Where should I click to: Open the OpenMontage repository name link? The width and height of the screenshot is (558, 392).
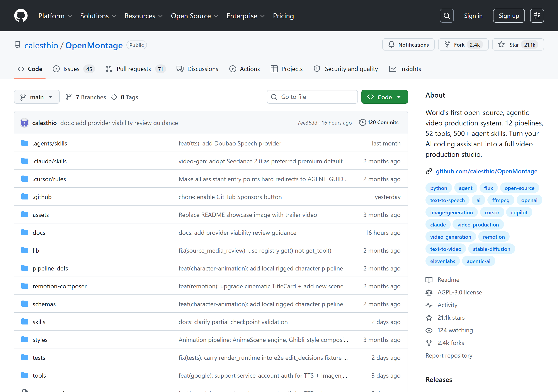[94, 45]
